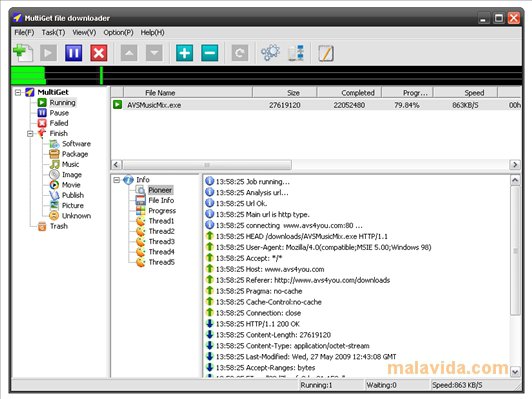Click the 79.84% progress value
Viewport: 532px width, 399px height.
point(406,105)
